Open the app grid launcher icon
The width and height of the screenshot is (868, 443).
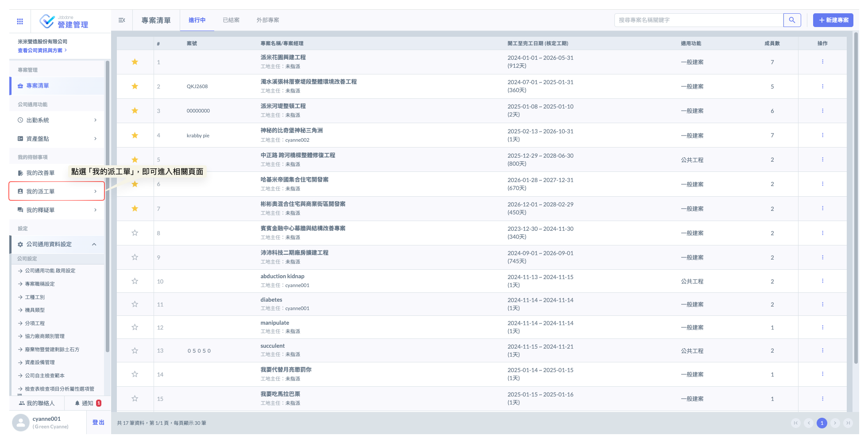(20, 21)
